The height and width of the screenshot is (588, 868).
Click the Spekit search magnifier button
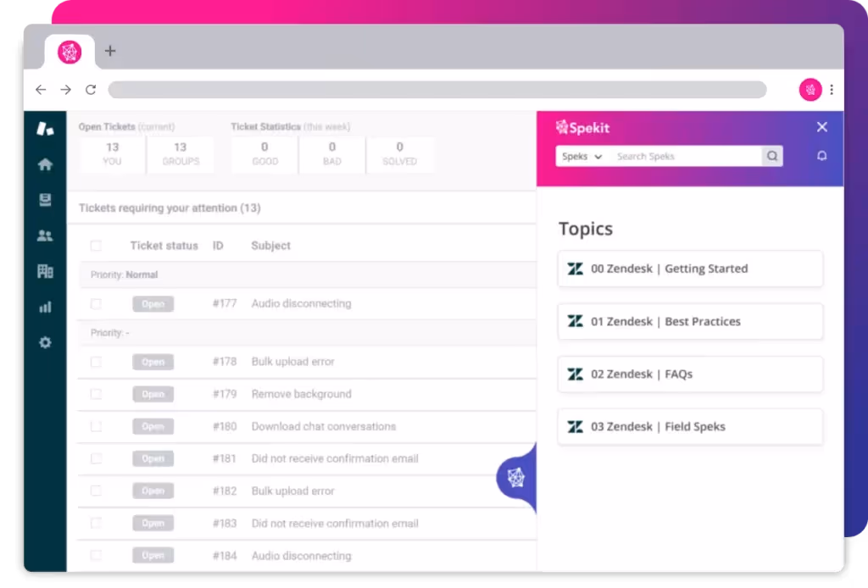[x=772, y=157]
